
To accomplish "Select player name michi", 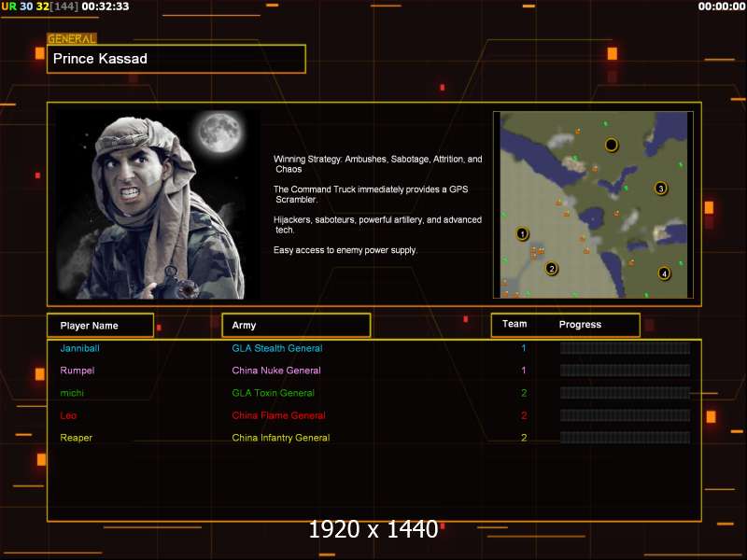I will [x=72, y=393].
